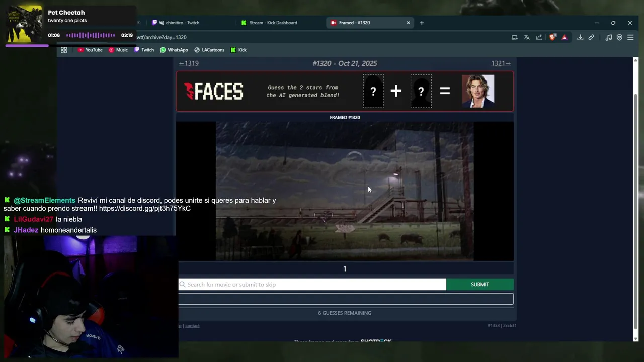The height and width of the screenshot is (362, 644).
Task: Open the YouTube bookmark
Action: (90, 50)
